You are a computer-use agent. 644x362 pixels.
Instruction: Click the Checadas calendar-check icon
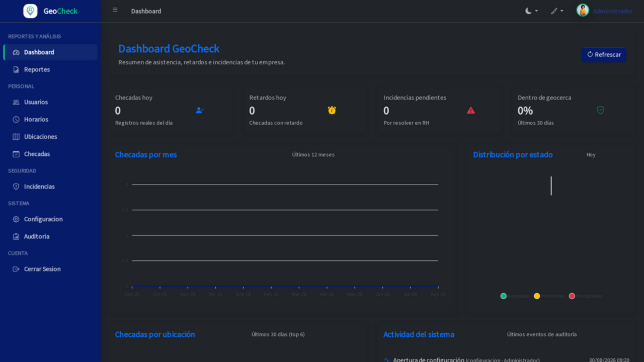(16, 154)
